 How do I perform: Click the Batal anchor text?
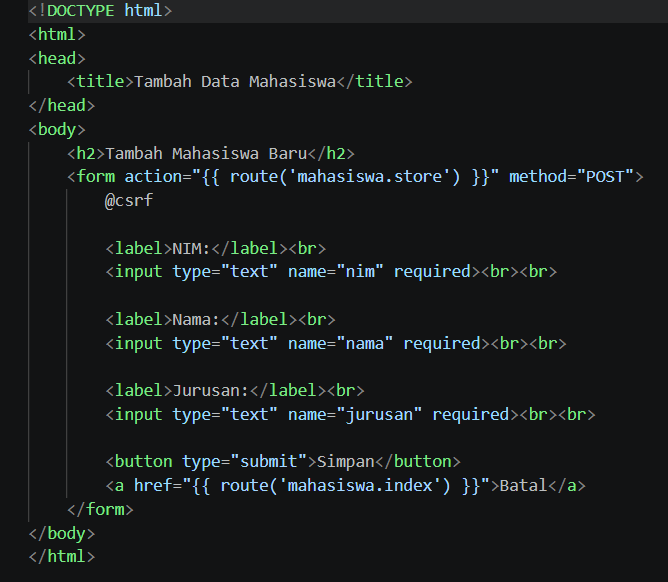pyautogui.click(x=524, y=485)
